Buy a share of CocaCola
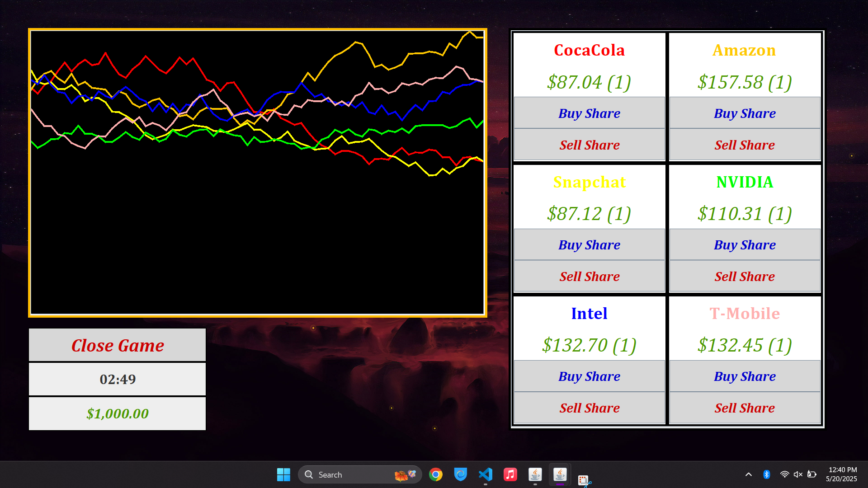 (589, 113)
